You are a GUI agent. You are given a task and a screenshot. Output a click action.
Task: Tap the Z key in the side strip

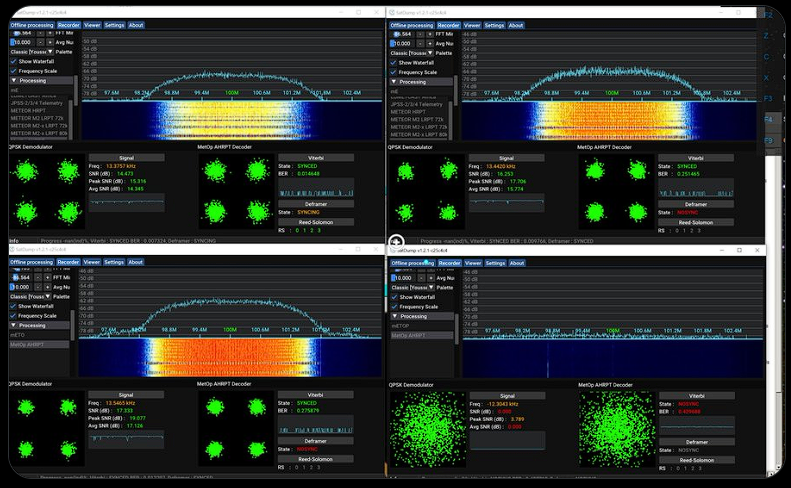point(767,35)
